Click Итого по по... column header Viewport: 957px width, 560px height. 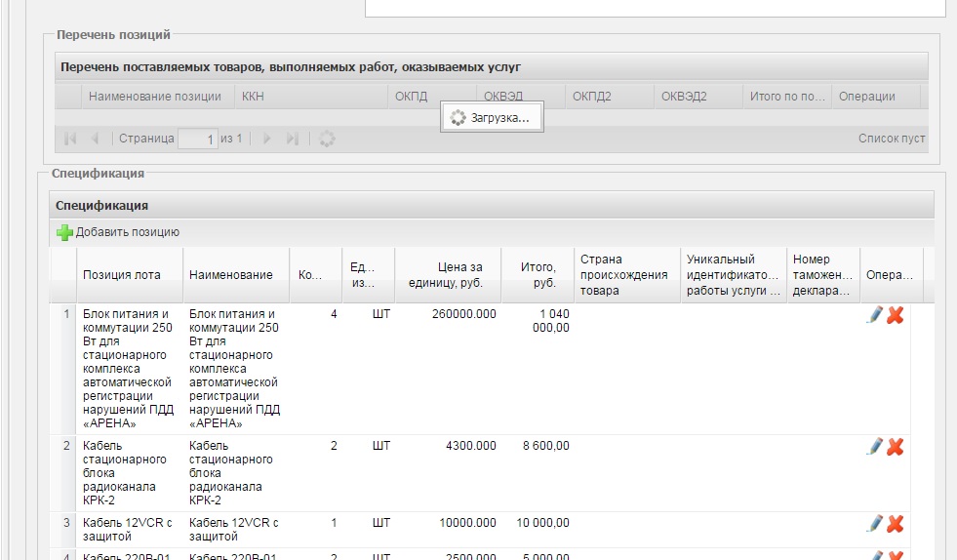point(787,97)
